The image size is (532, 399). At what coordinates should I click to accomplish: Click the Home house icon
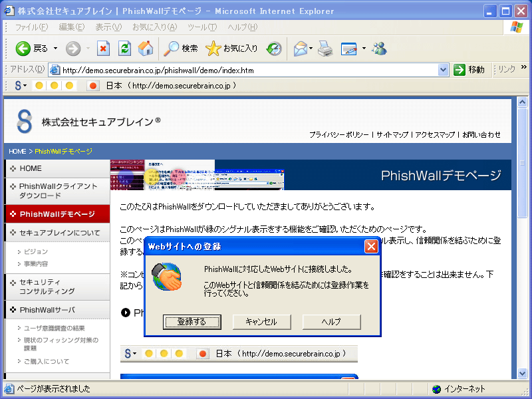coord(146,49)
